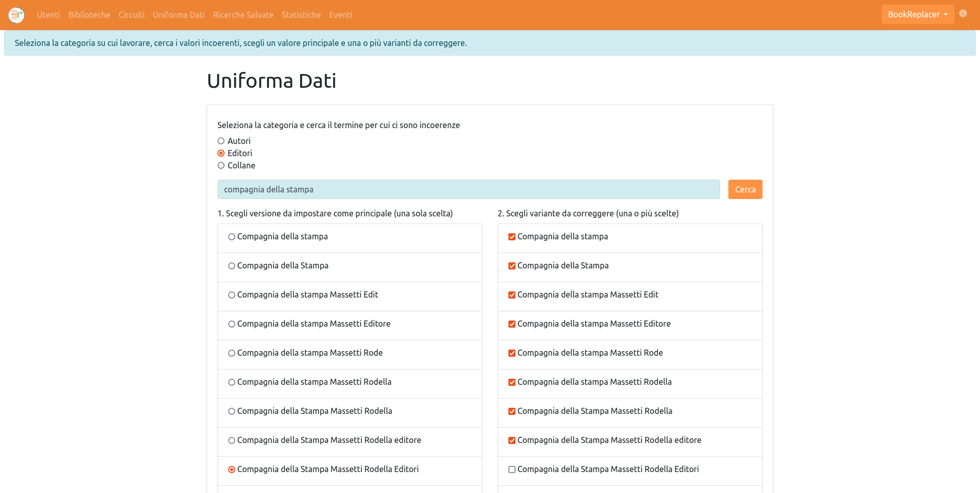Select the Autori category radio button
The width and height of the screenshot is (980, 493).
tap(221, 141)
